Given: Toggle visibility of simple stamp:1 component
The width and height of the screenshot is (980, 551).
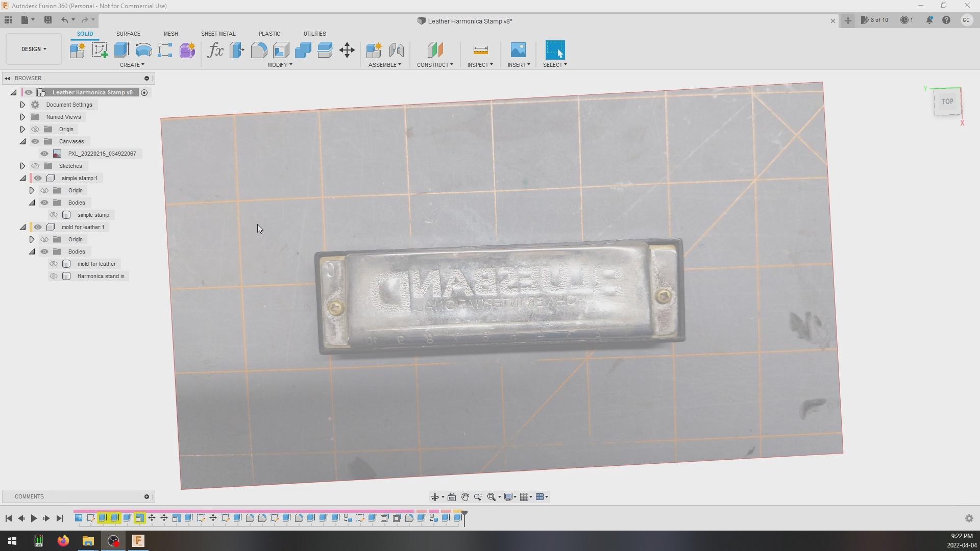Looking at the screenshot, I should (38, 178).
